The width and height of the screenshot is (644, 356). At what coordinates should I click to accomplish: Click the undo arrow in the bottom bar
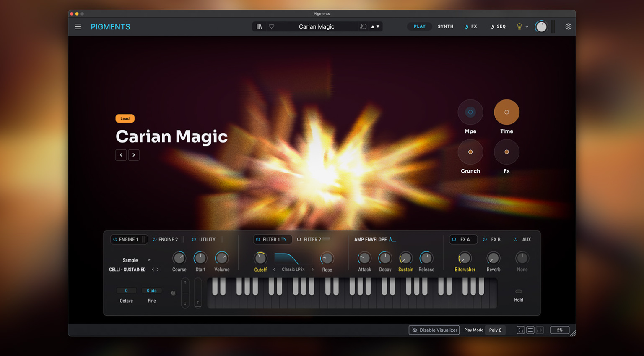point(520,330)
